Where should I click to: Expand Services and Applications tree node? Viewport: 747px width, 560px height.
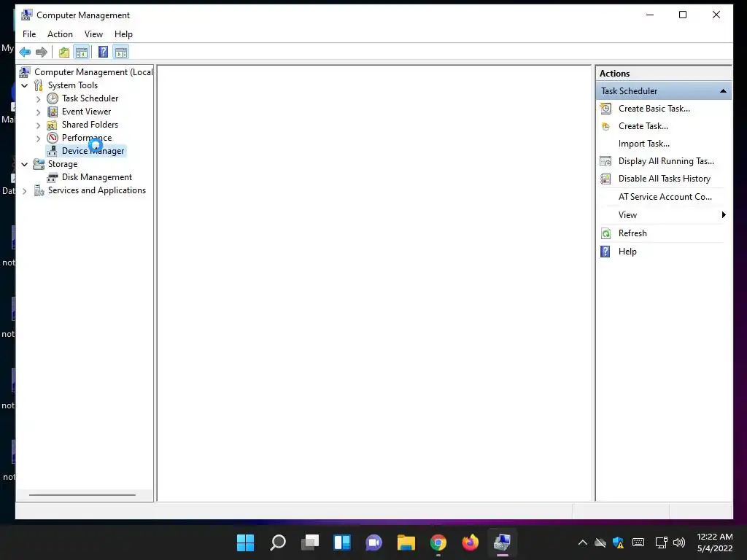coord(25,191)
